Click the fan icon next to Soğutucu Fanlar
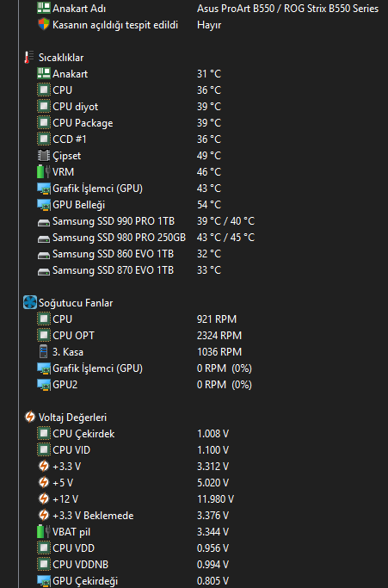The width and height of the screenshot is (388, 588). tap(30, 303)
